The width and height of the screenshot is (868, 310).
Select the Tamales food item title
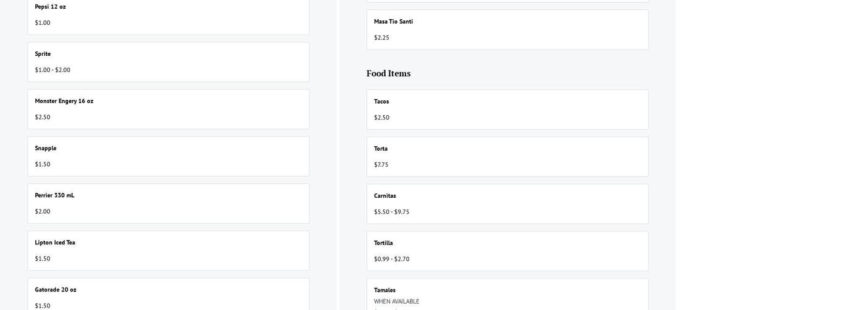tap(384, 290)
